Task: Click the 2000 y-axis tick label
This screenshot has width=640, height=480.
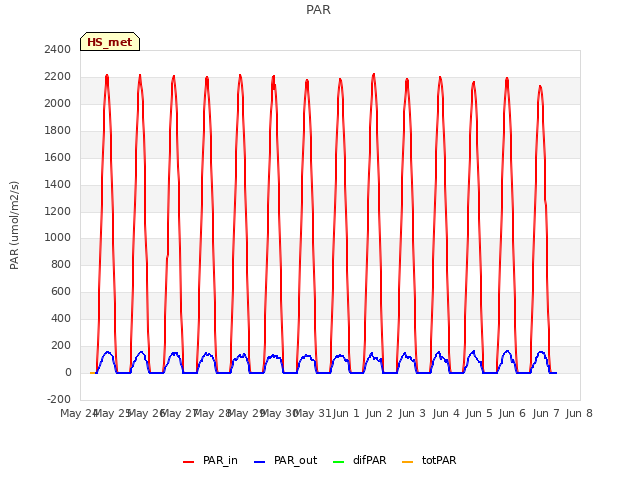Action: tap(58, 103)
